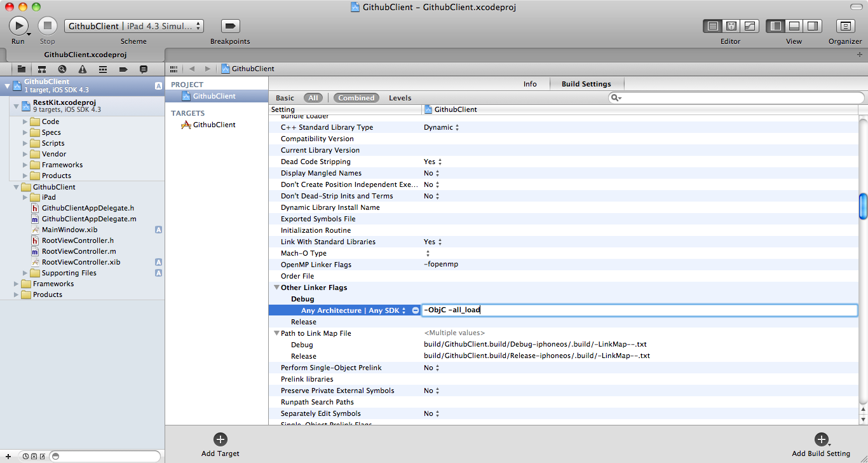
Task: Switch to the Build Settings tab
Action: (586, 84)
